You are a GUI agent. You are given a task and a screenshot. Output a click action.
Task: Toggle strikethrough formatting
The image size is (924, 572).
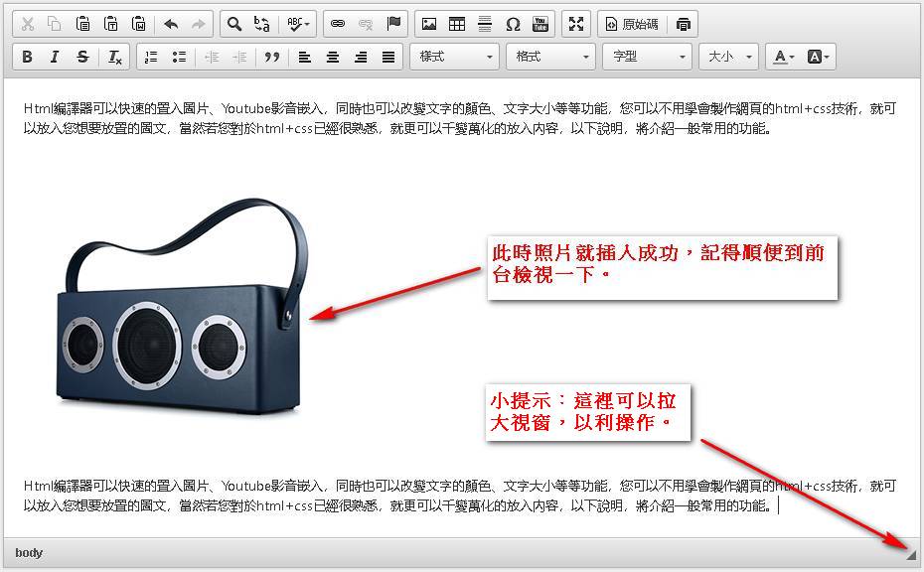pyautogui.click(x=82, y=57)
